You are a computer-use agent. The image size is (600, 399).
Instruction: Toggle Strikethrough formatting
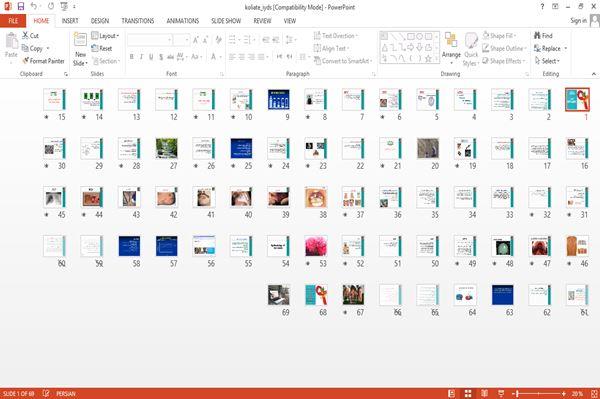click(x=170, y=57)
